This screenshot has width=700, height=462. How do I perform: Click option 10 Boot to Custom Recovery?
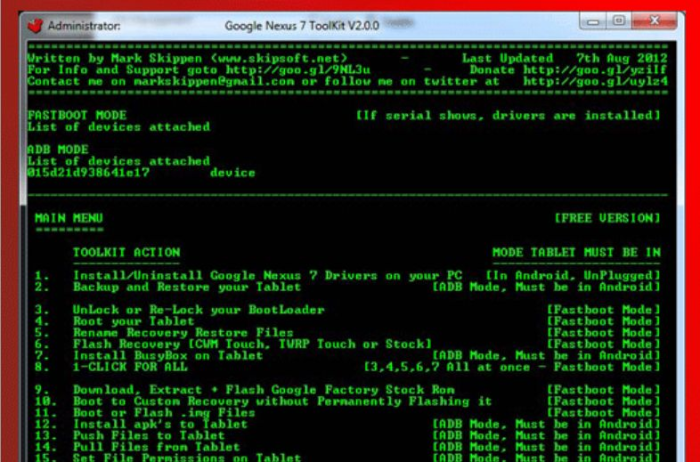click(x=282, y=401)
